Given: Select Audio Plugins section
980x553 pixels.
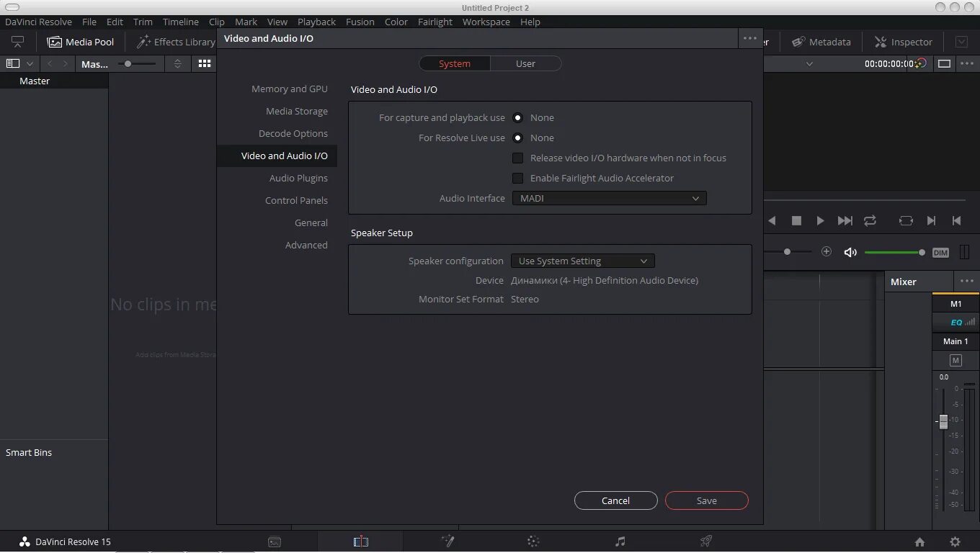Looking at the screenshot, I should point(298,178).
